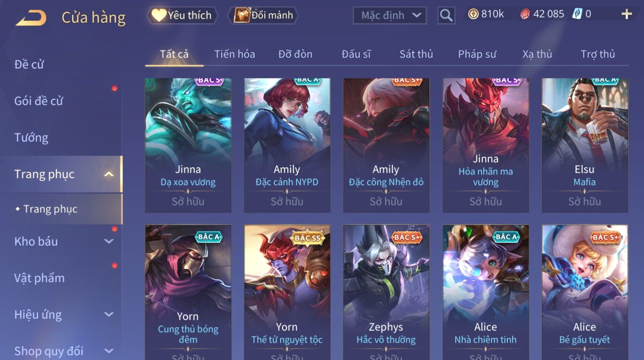Collapse the Trang phục sidebar section
Image resolution: width=644 pixels, height=360 pixels.
[x=109, y=174]
